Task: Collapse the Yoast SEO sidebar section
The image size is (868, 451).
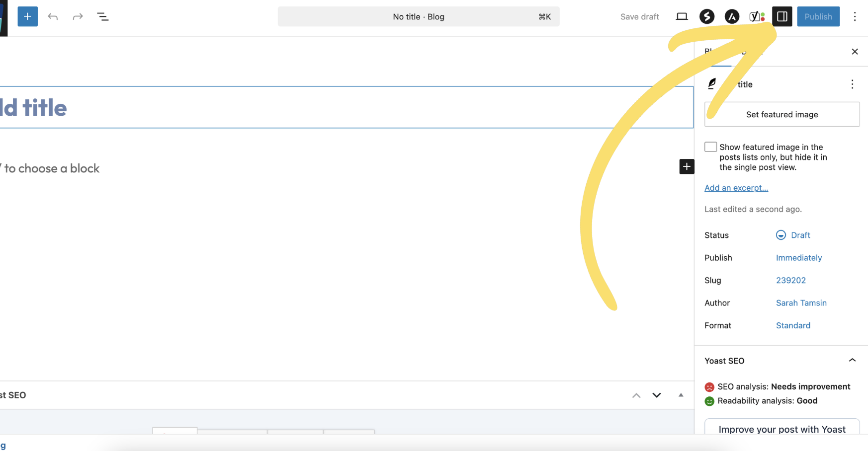Action: (853, 361)
